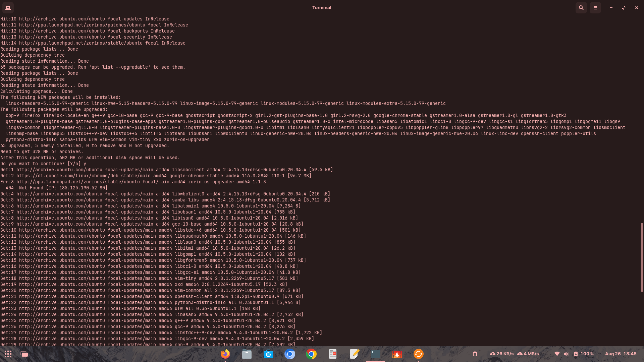Click 'Get:10' libstdc++6 line

[x=151, y=230]
